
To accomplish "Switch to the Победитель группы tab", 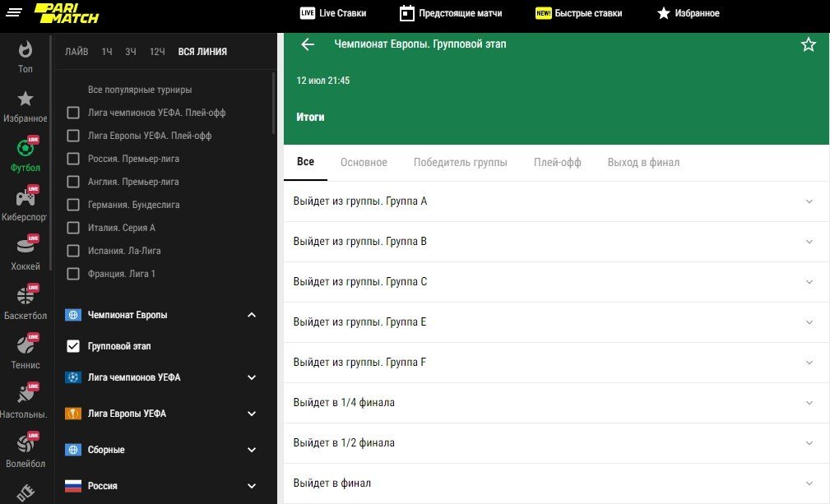I will [460, 163].
